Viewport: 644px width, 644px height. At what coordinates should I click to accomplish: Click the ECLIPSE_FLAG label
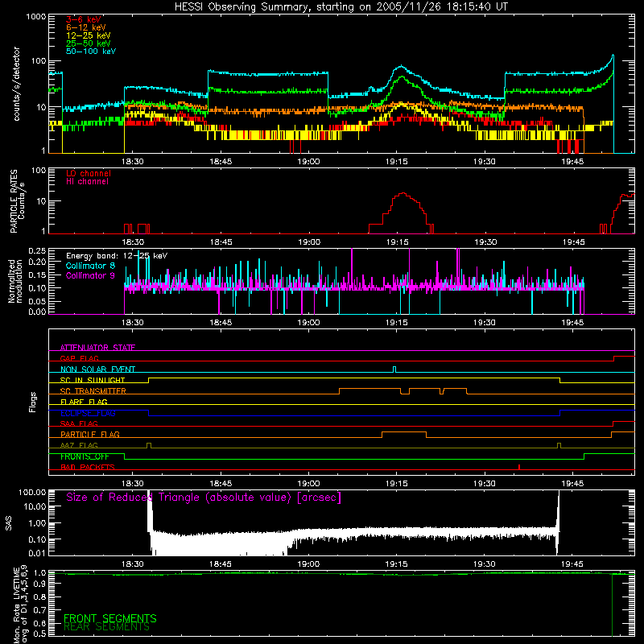[88, 413]
